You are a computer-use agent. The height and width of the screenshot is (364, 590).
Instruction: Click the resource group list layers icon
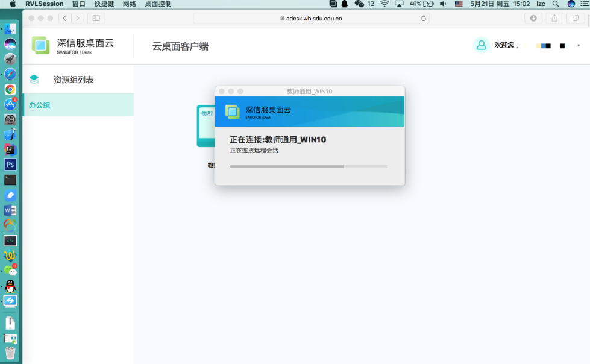click(34, 80)
